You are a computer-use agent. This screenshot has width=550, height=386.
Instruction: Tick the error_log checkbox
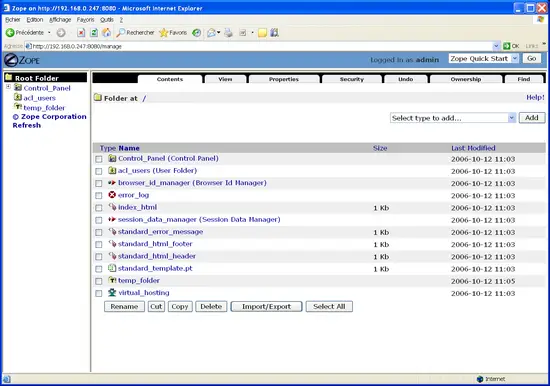pos(99,195)
